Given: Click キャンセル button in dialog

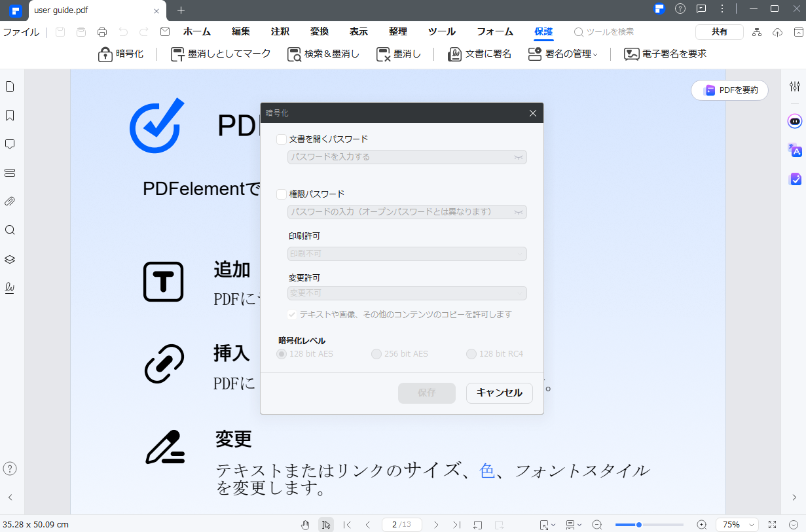Looking at the screenshot, I should point(500,393).
